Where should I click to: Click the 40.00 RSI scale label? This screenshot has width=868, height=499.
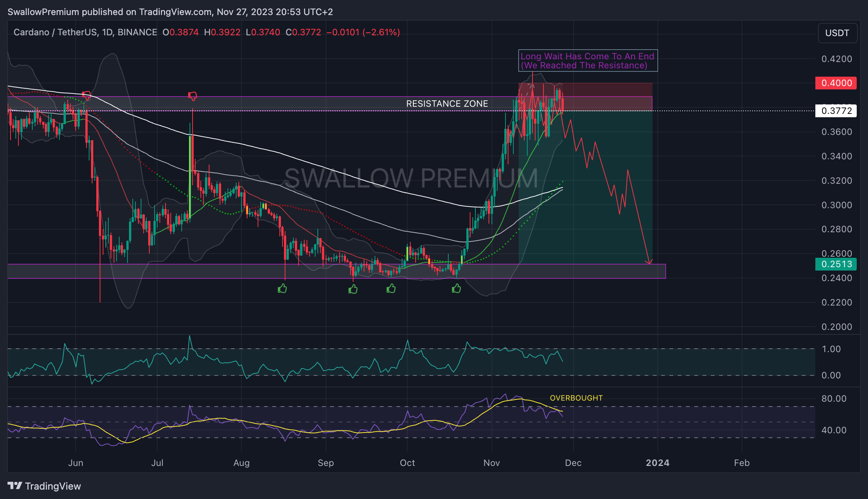click(834, 430)
